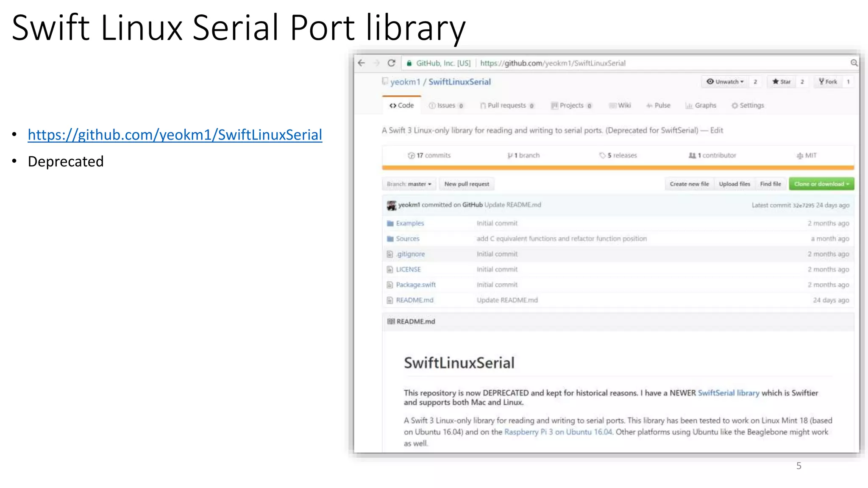Viewport: 868px width, 488px height.
Task: Click the repository book icon beside yeokm1
Action: (385, 81)
